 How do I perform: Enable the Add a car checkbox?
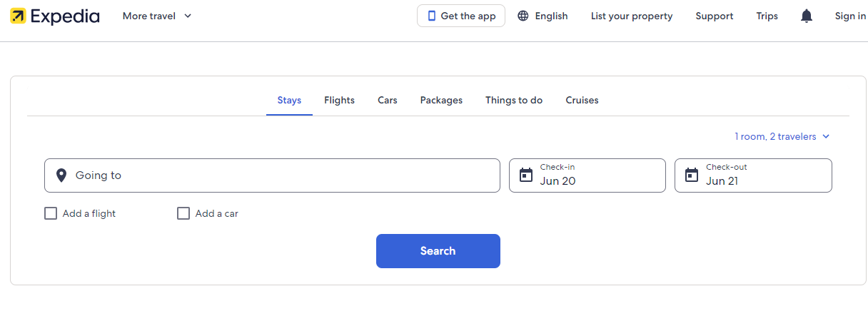(x=183, y=213)
